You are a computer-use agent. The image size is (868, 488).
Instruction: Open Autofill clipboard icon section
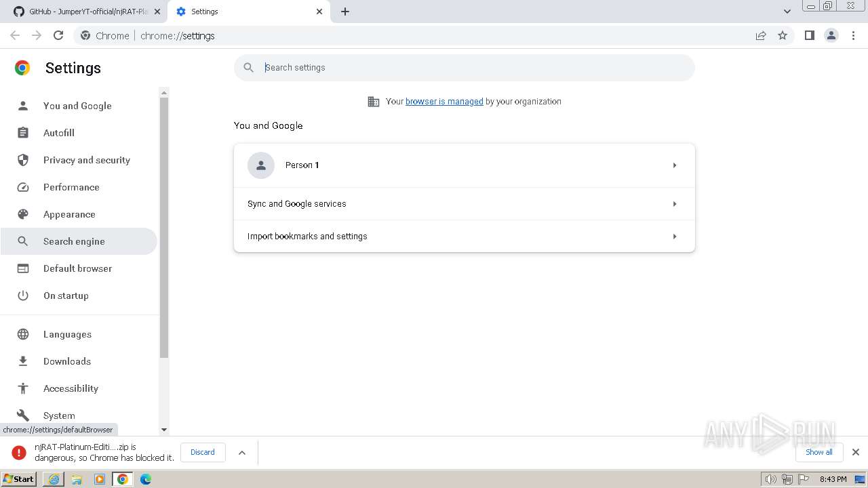pyautogui.click(x=23, y=133)
